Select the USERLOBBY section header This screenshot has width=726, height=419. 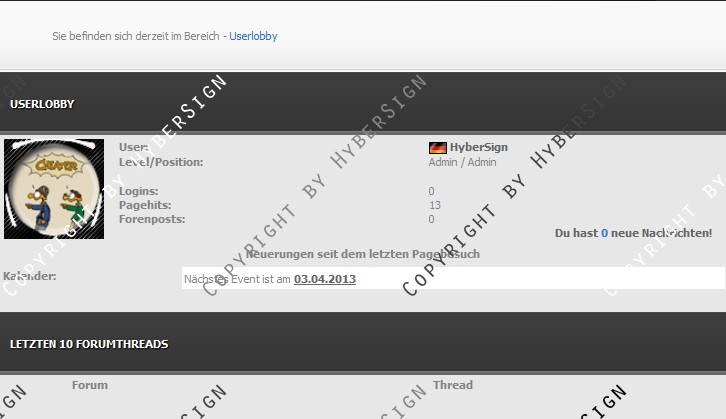[42, 104]
